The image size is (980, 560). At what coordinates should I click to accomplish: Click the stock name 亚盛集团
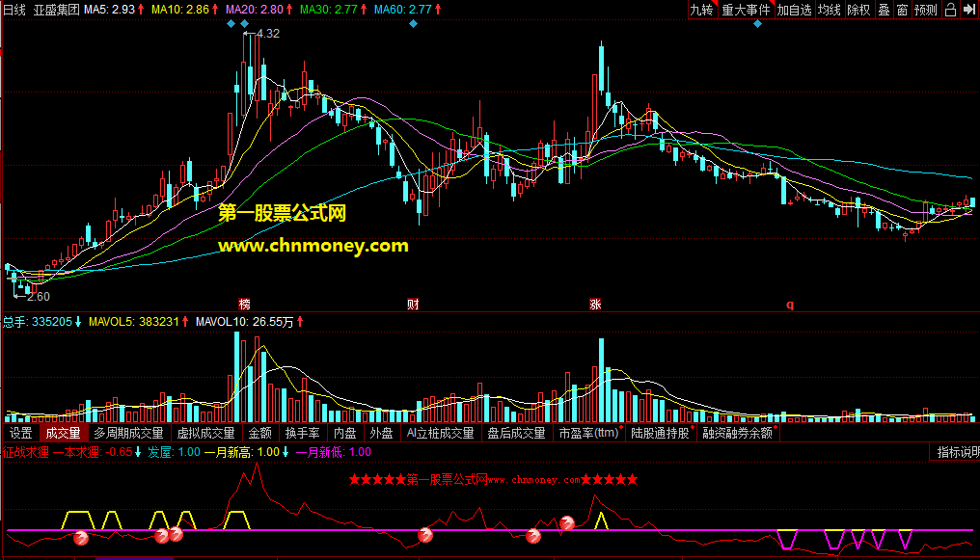coord(57,10)
